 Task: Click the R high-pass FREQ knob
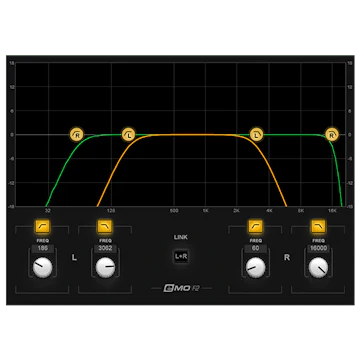(x=256, y=267)
